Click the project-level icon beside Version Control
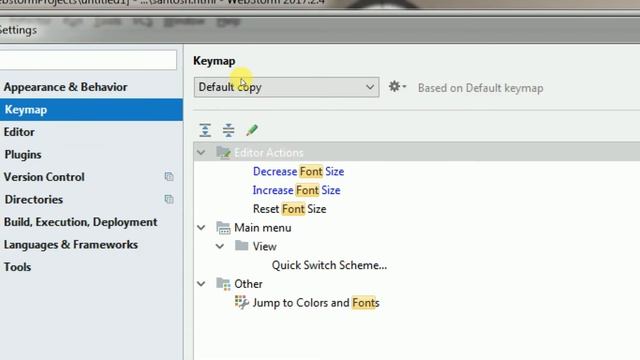Image resolution: width=640 pixels, height=360 pixels. tap(169, 177)
